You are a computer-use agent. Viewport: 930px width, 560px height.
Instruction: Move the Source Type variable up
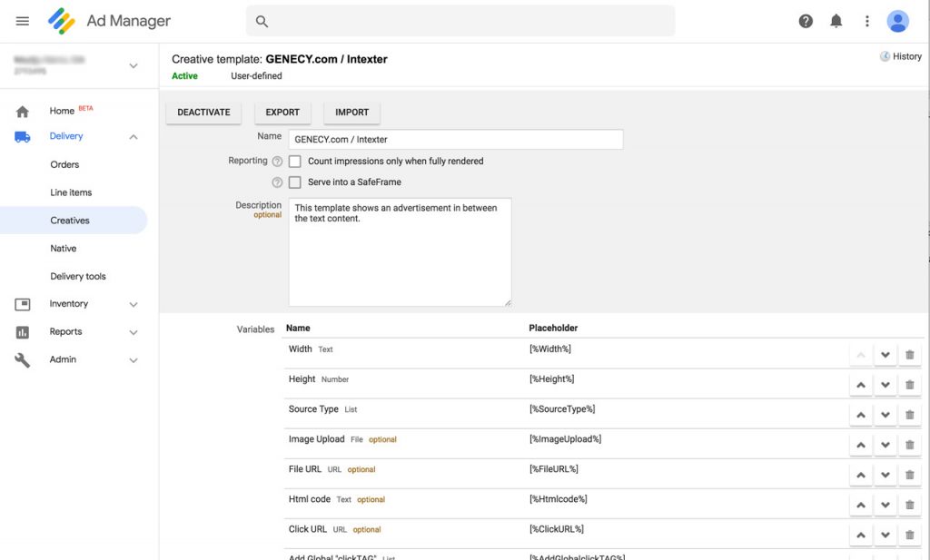(x=861, y=415)
